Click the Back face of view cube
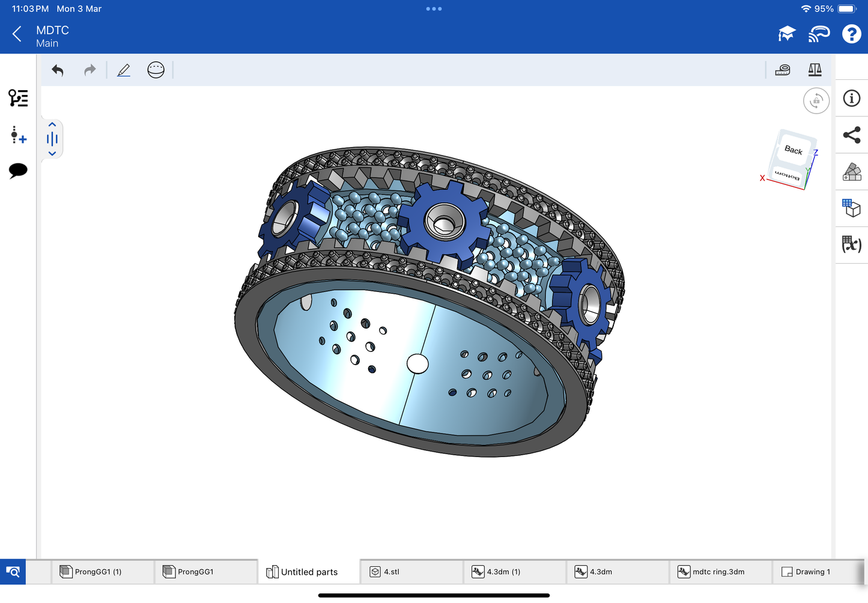This screenshot has height=603, width=868. (x=794, y=150)
